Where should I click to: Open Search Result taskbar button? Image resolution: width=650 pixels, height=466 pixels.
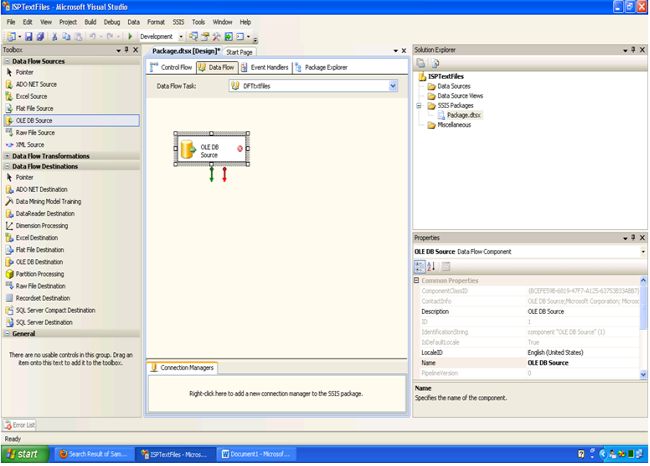click(94, 454)
